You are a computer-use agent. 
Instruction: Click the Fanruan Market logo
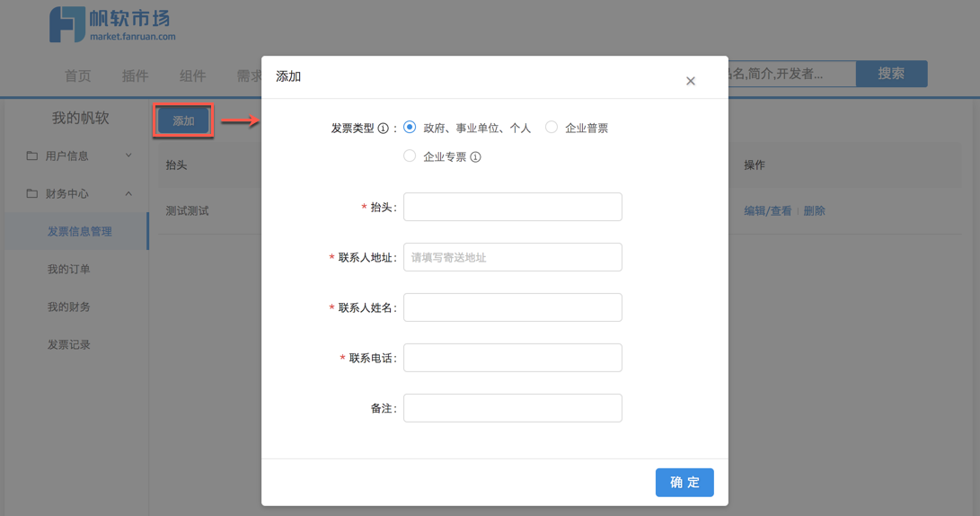tap(112, 25)
